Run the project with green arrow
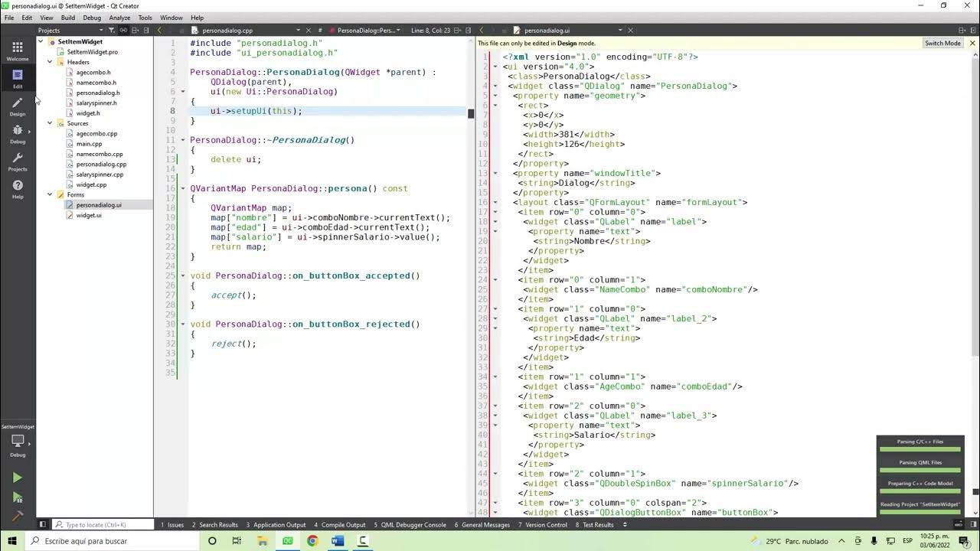This screenshot has height=551, width=980. [x=18, y=478]
